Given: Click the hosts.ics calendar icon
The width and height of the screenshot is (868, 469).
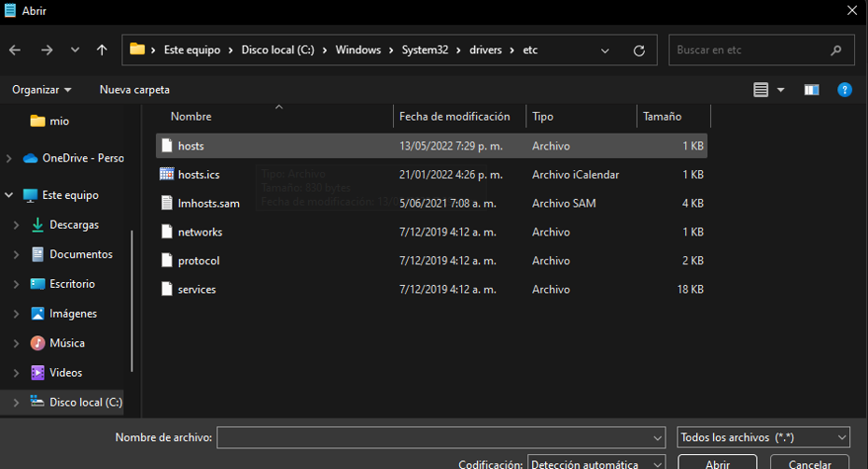Looking at the screenshot, I should pos(167,174).
